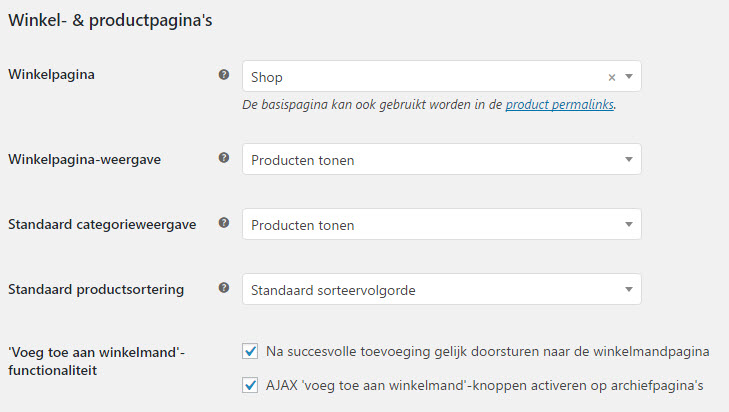Viewport: 729px width, 412px height.
Task: Expand the Shop page dropdown arrow
Action: (629, 76)
